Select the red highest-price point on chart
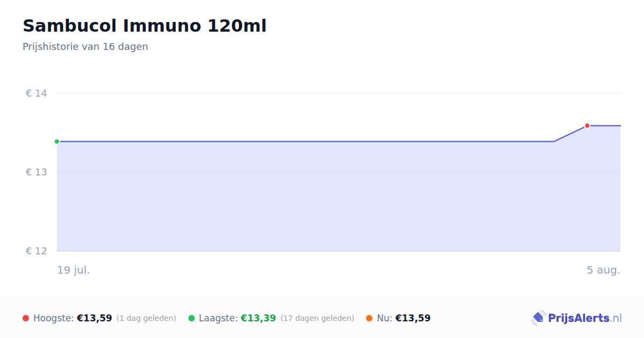 click(587, 126)
